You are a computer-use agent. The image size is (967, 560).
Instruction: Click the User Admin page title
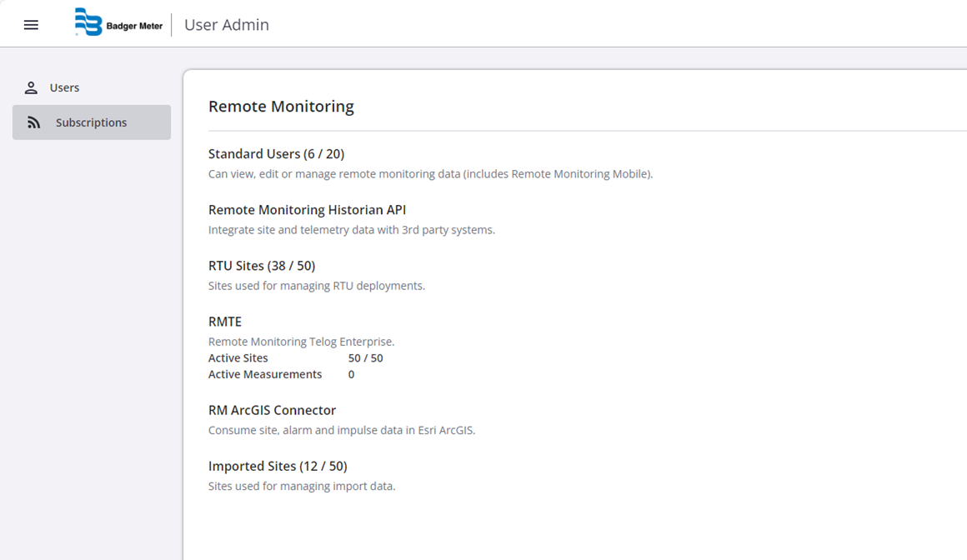pyautogui.click(x=226, y=25)
